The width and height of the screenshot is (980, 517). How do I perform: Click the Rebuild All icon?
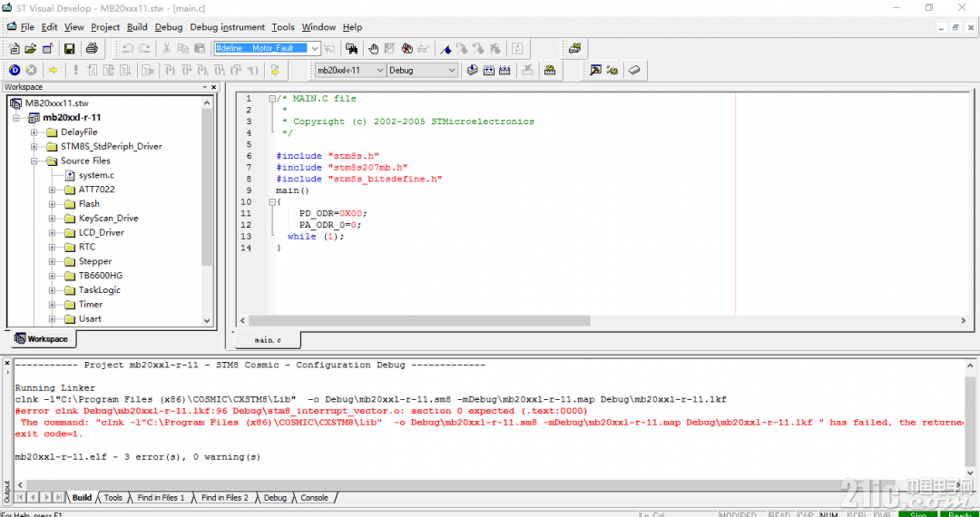click(x=505, y=70)
